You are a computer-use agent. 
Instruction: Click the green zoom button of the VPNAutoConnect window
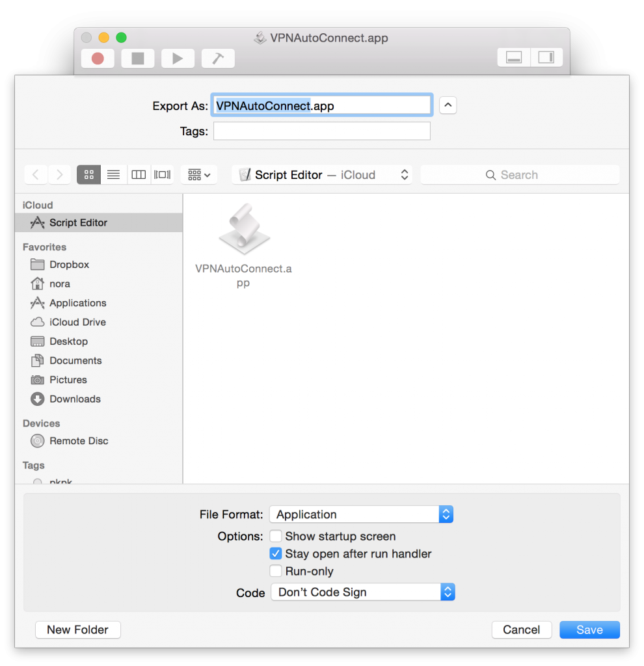tap(121, 37)
